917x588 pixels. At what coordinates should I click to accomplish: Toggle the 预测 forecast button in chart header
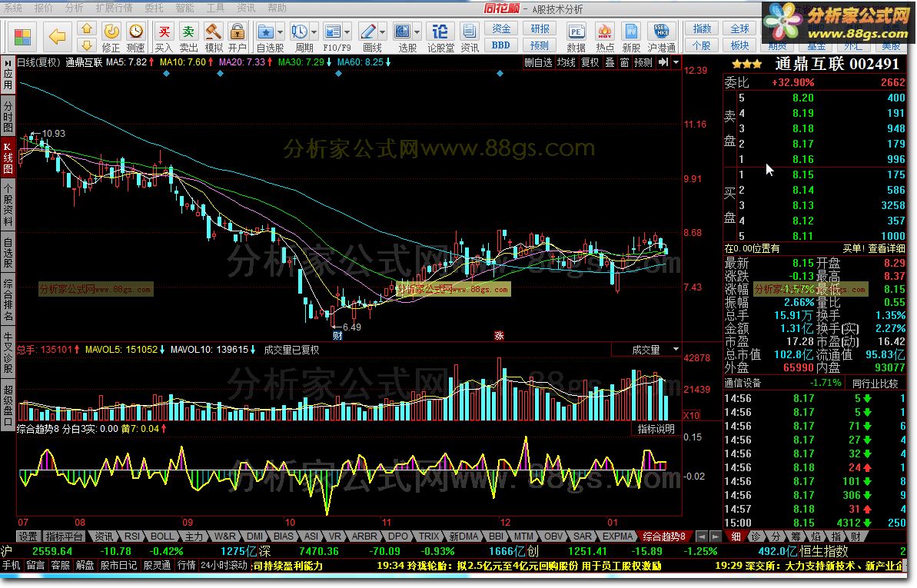(643, 62)
